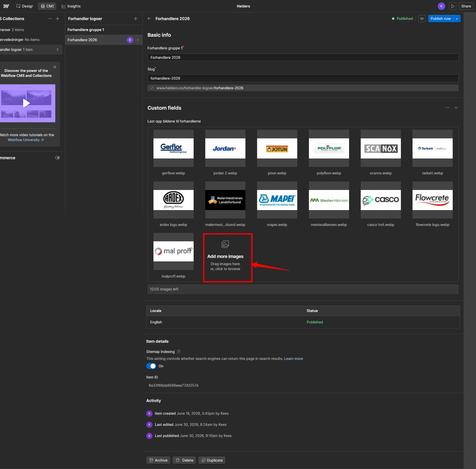
Task: Click the Forhandlere gruppe 1 name field
Action: click(x=303, y=58)
